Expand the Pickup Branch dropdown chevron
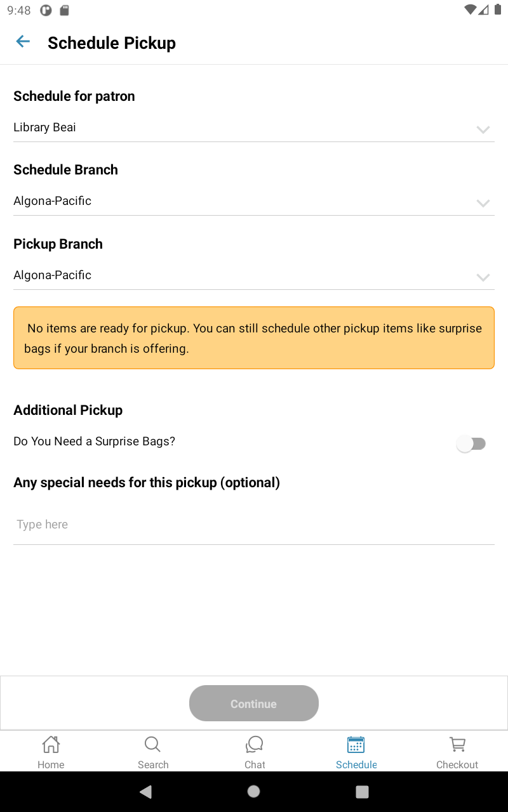Image resolution: width=508 pixels, height=812 pixels. (x=483, y=277)
